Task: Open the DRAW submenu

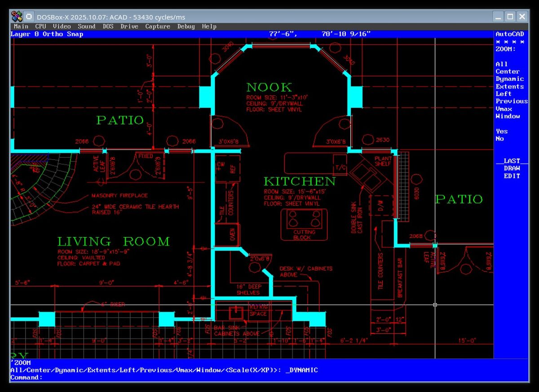Action: 512,168
